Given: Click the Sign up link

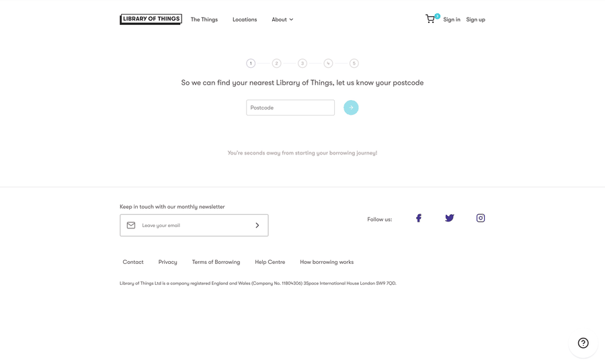Looking at the screenshot, I should pyautogui.click(x=475, y=19).
